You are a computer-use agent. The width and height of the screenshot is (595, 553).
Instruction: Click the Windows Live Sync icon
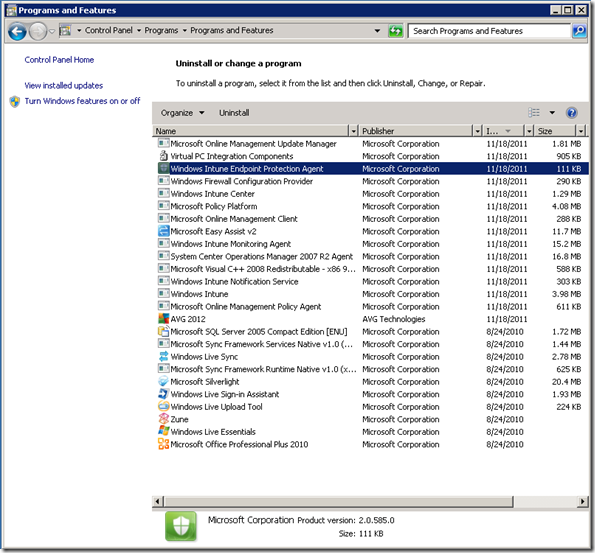(x=164, y=356)
